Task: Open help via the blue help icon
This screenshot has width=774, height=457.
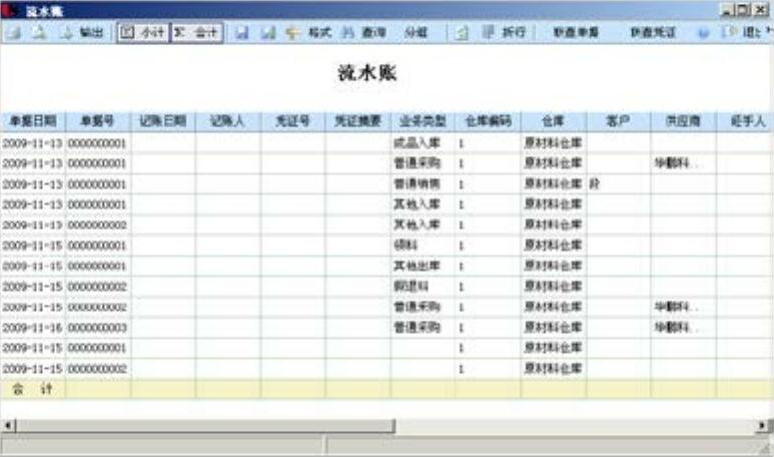Action: [704, 32]
